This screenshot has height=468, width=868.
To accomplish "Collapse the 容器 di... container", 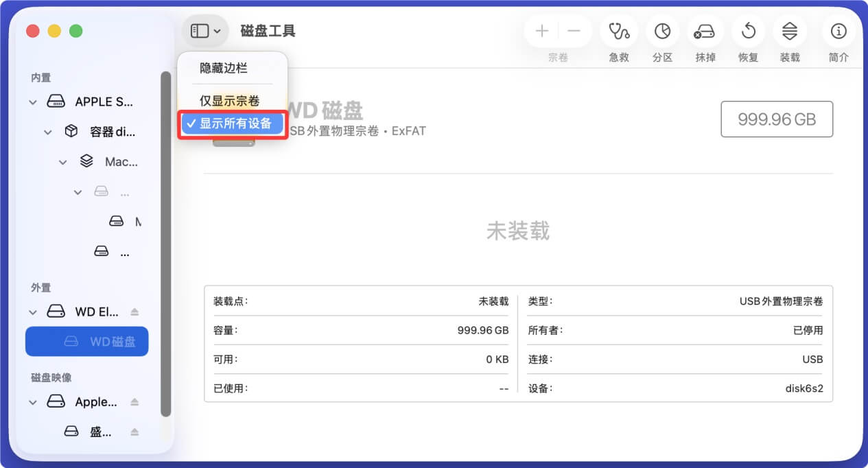I will pyautogui.click(x=47, y=131).
